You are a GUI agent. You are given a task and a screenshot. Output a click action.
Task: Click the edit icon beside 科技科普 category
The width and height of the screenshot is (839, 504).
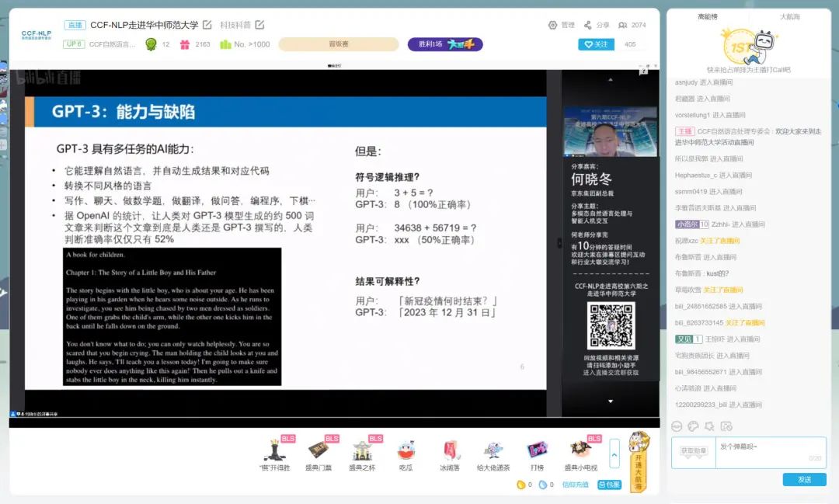(x=259, y=25)
